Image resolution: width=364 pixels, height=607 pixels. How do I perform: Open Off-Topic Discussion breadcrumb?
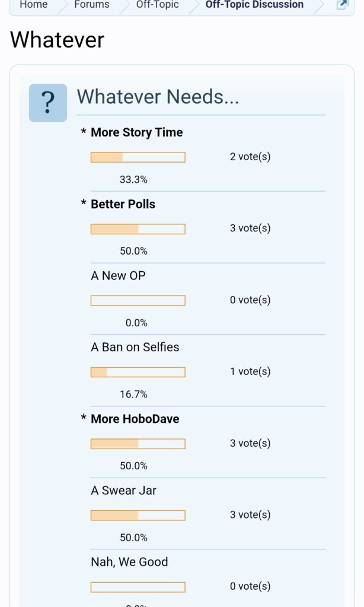click(254, 5)
